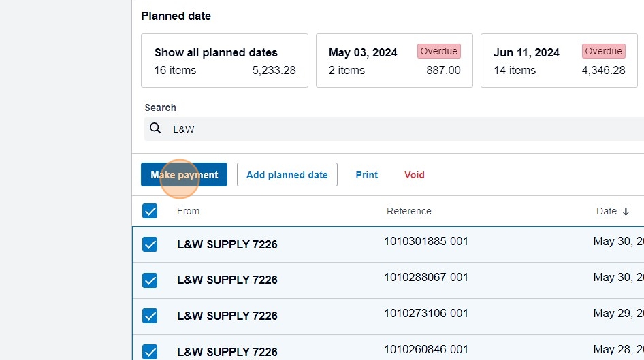Sort by the Reference column header
The image size is (644, 360).
(408, 211)
